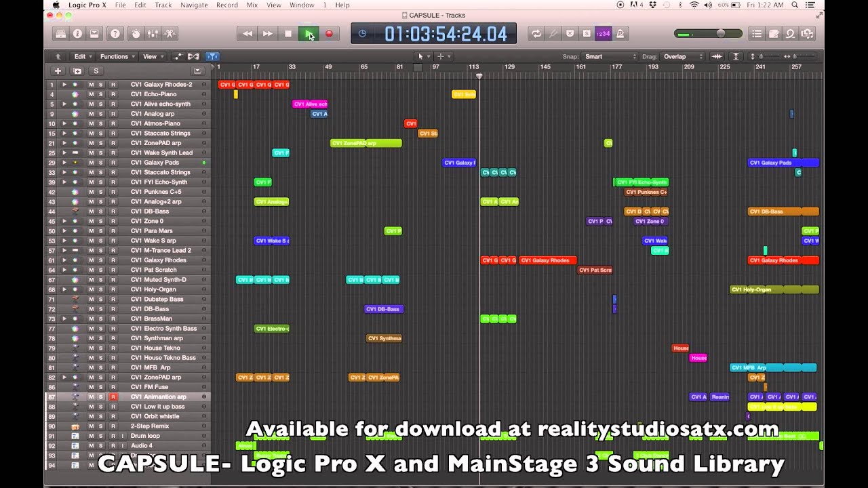Viewport: 868px width, 488px height.
Task: Toggle the Metronome click
Action: 620,33
